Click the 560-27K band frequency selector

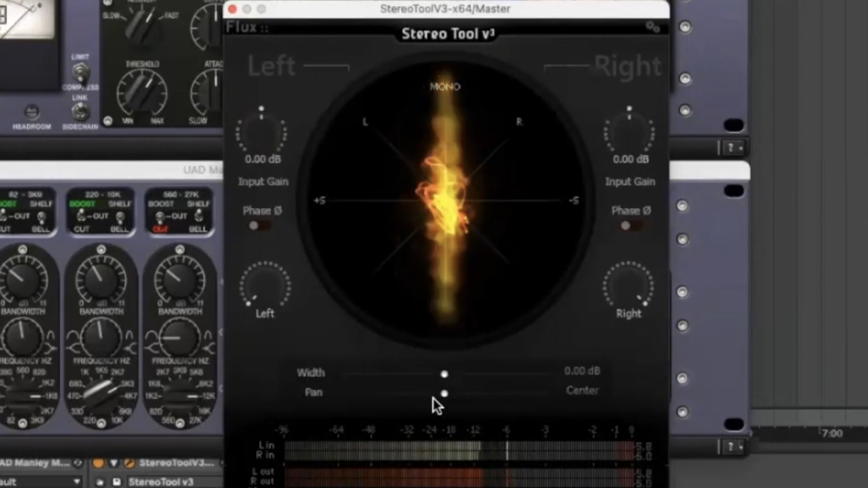(x=179, y=396)
